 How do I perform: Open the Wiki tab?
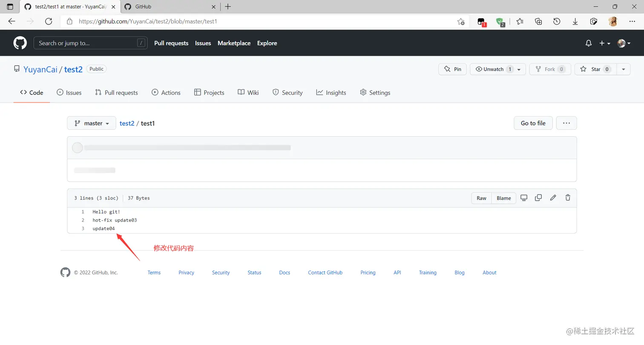[x=248, y=92]
